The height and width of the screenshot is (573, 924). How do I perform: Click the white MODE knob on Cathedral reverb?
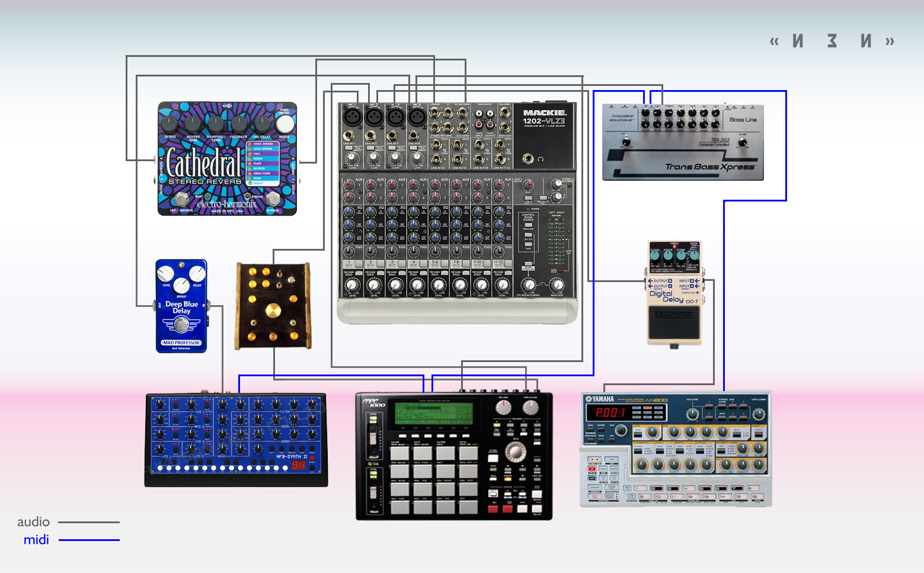click(284, 124)
